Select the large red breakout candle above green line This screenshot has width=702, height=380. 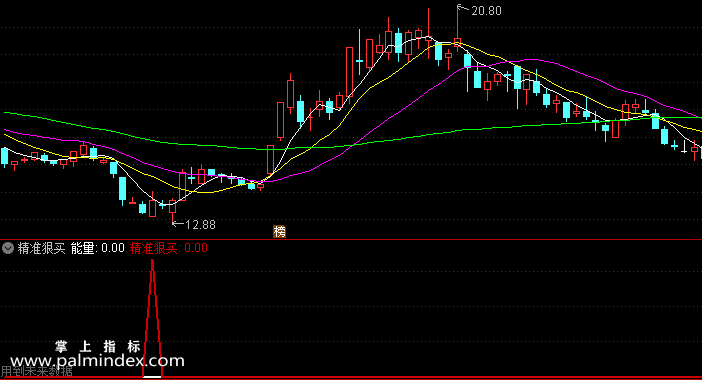[280, 120]
